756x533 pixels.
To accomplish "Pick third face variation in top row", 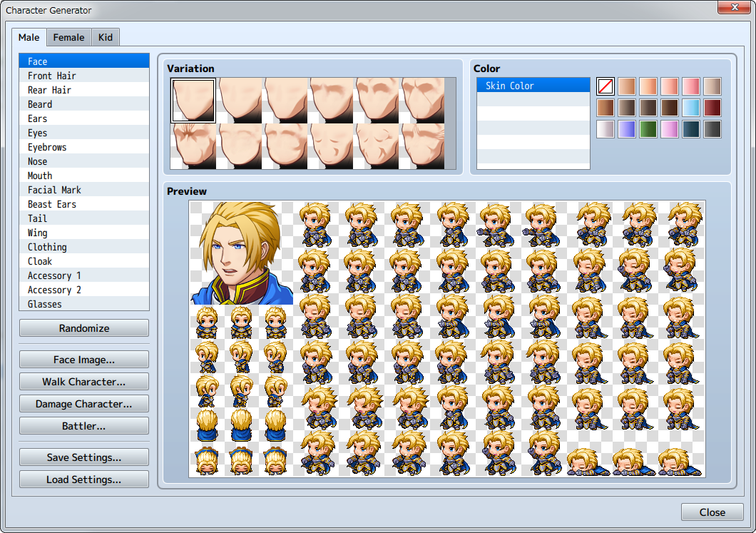I will pos(285,101).
